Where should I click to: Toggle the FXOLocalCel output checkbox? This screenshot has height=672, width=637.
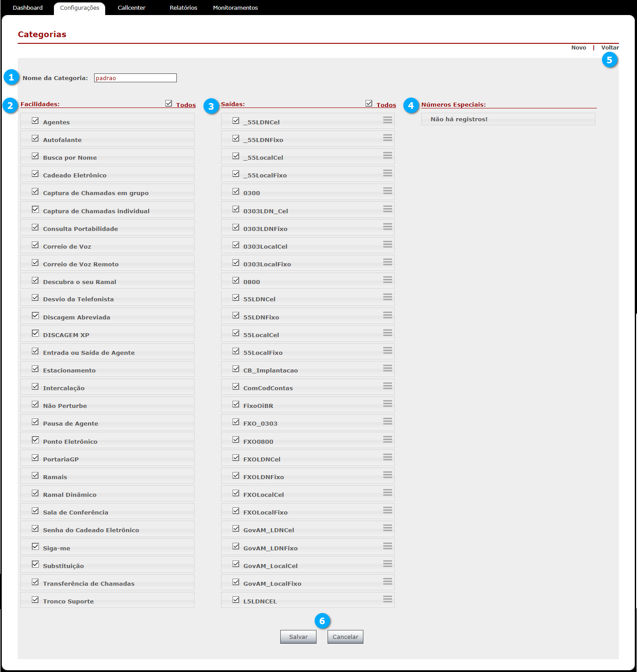tap(236, 493)
